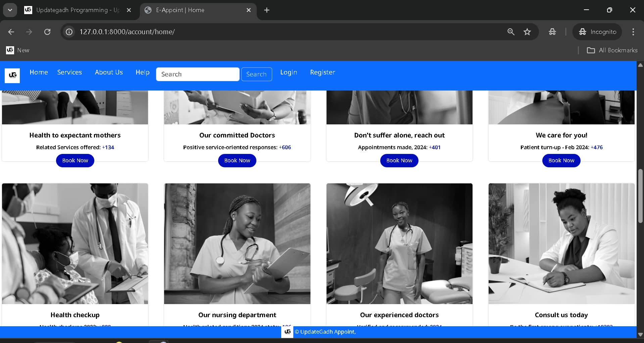Open the browser three-dot menu

pos(633,32)
